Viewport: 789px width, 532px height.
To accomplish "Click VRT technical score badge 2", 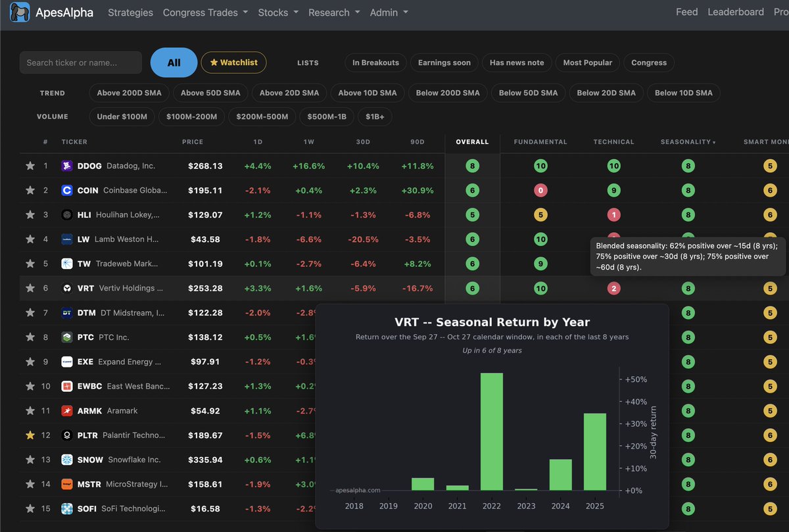I will (613, 289).
